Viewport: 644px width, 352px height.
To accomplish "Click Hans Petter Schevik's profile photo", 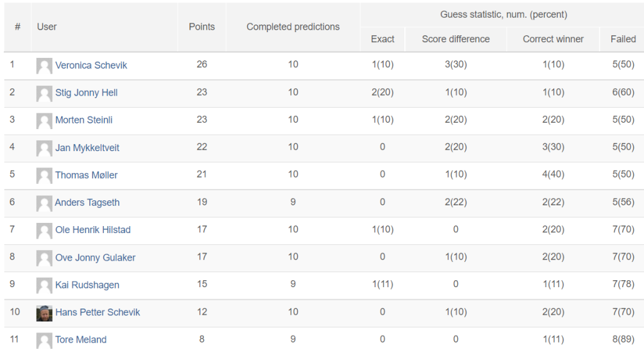I will [x=45, y=313].
